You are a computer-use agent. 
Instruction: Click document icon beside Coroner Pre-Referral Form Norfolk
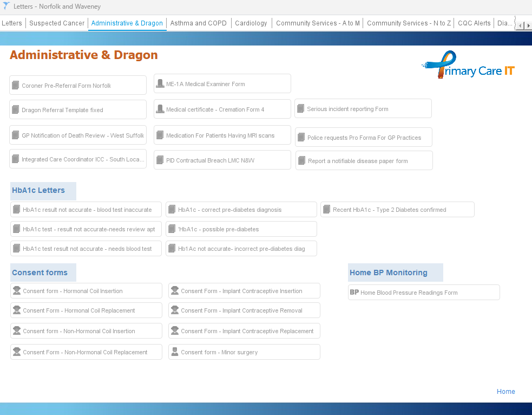pyautogui.click(x=16, y=85)
